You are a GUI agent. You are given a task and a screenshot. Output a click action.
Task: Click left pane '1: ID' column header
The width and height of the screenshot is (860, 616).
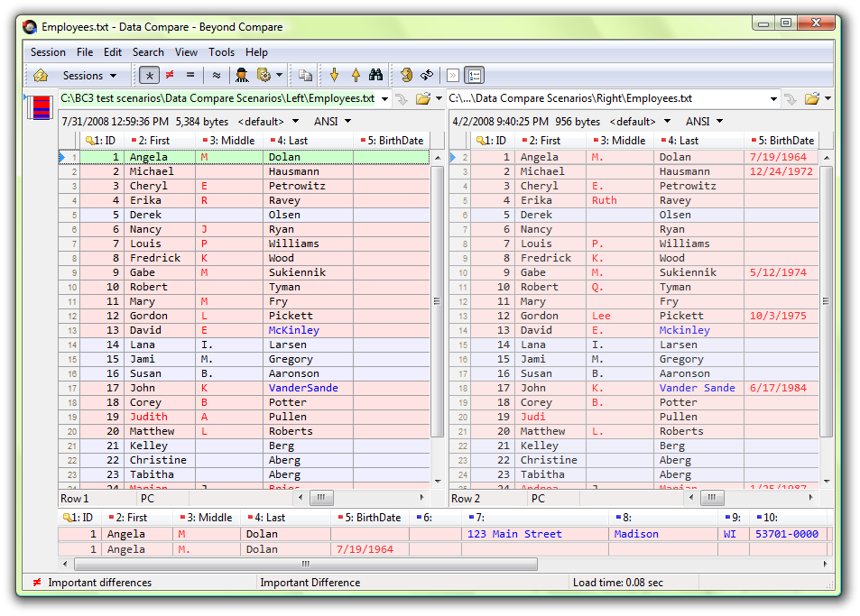pos(102,141)
